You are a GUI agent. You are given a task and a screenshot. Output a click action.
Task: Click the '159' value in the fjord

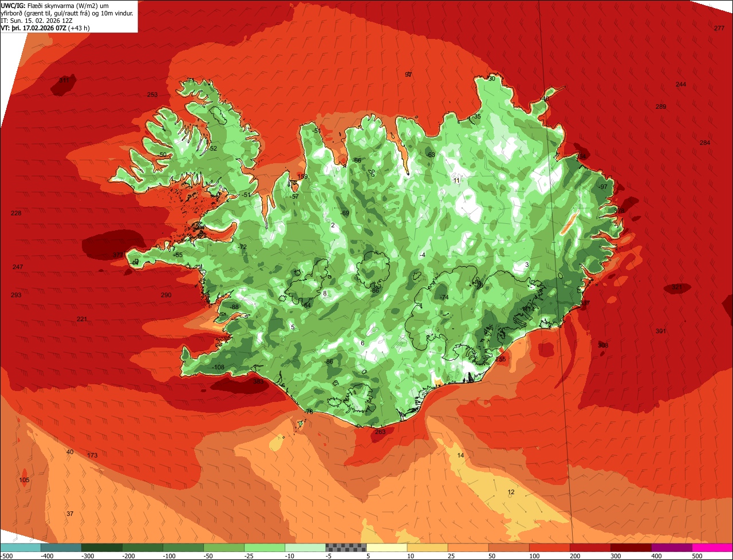coord(303,176)
